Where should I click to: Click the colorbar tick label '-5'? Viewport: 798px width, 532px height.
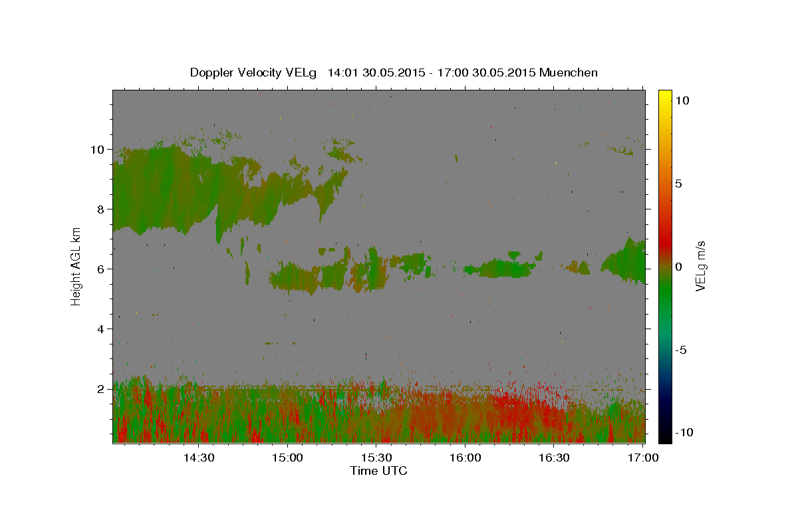(681, 350)
